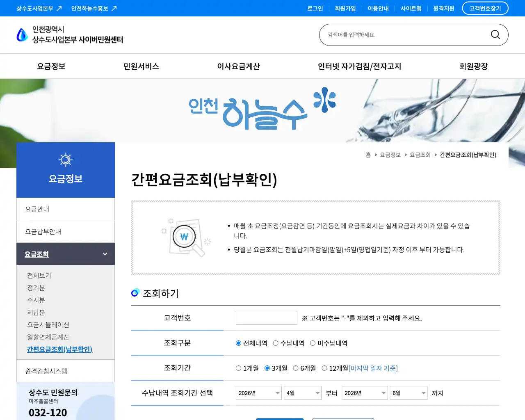This screenshot has height=420, width=525.
Task: Click the sun icon above 요금정보
Action: click(66, 160)
